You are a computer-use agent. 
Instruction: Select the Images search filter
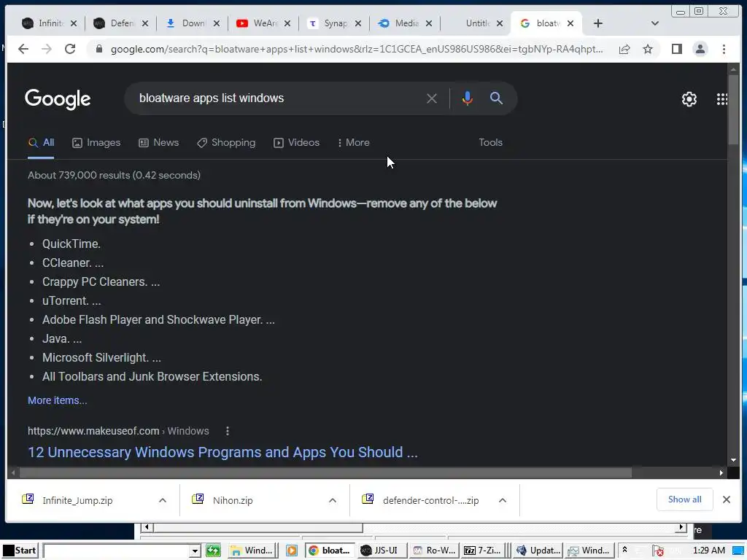coord(96,142)
